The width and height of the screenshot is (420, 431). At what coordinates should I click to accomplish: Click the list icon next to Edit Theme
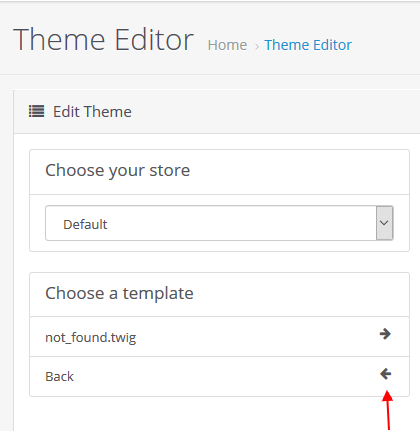[x=36, y=111]
